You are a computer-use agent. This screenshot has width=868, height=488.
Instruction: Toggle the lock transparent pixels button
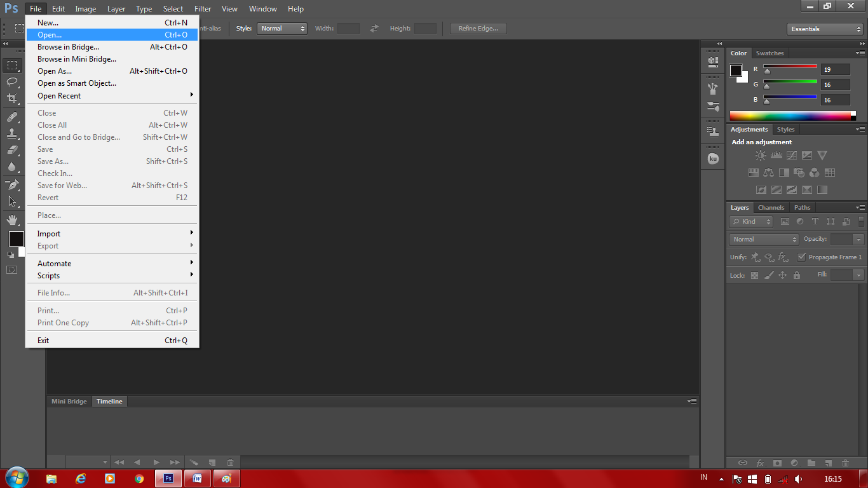click(x=755, y=275)
